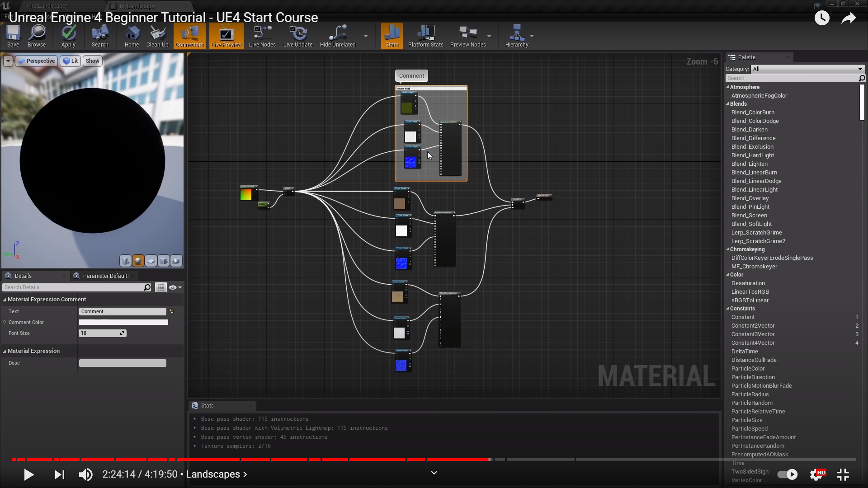Viewport: 868px width, 488px height.
Task: Open details view options eye icon
Action: (x=175, y=287)
